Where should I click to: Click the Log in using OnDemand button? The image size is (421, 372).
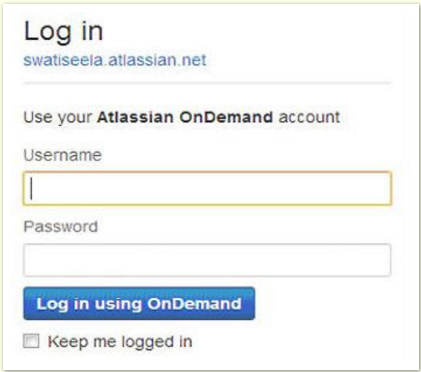(139, 303)
